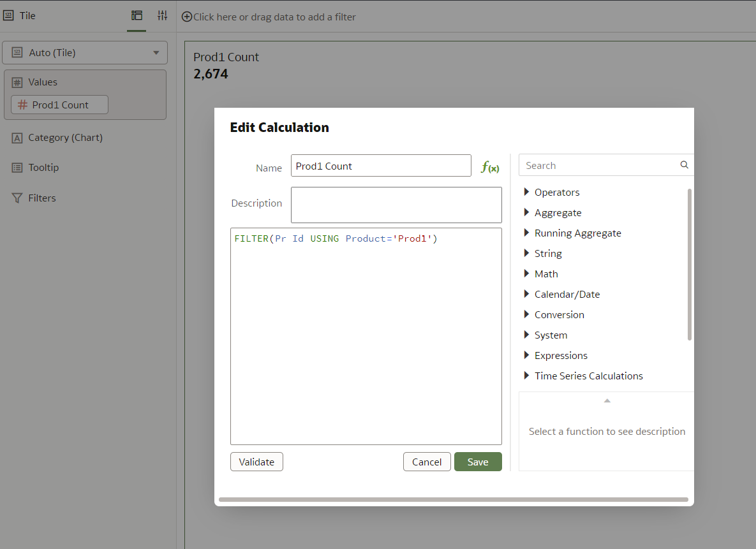The width and height of the screenshot is (756, 549).
Task: Switch to the grammar panel tab icon
Action: 137,15
